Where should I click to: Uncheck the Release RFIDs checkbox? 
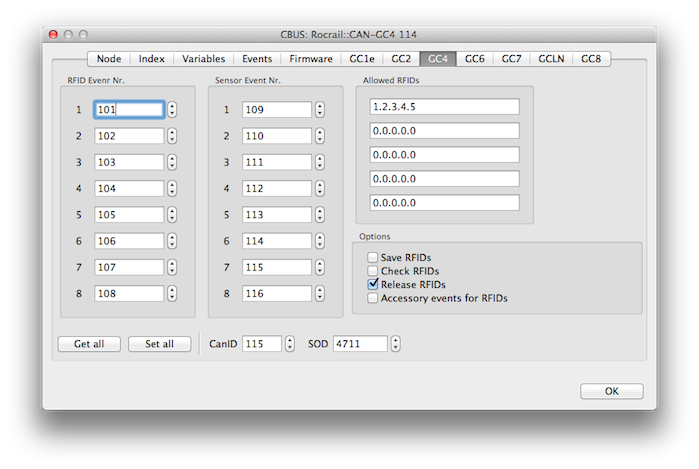[x=373, y=284]
